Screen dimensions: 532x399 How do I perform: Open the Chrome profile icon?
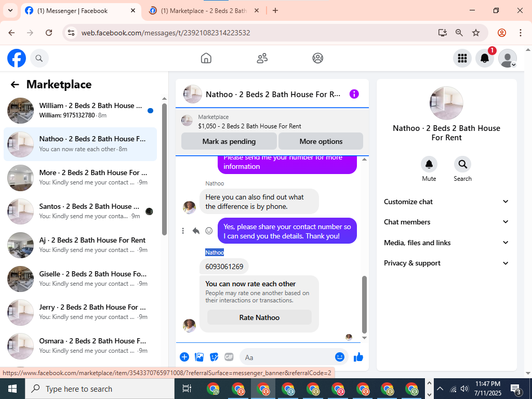[x=502, y=33]
